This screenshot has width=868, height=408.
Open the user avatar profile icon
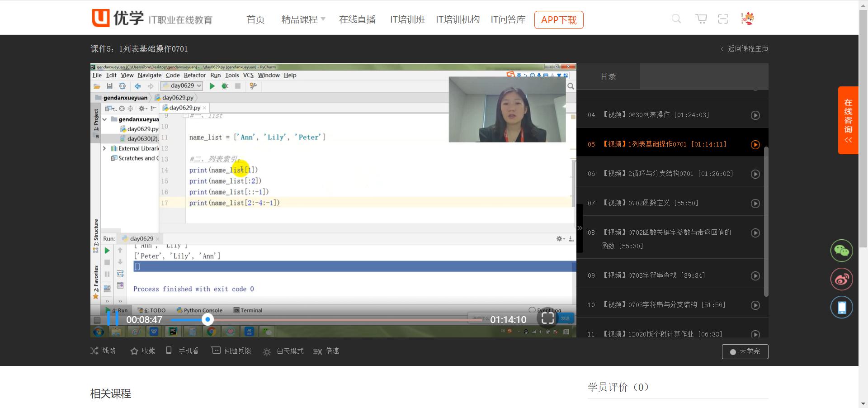point(747,19)
